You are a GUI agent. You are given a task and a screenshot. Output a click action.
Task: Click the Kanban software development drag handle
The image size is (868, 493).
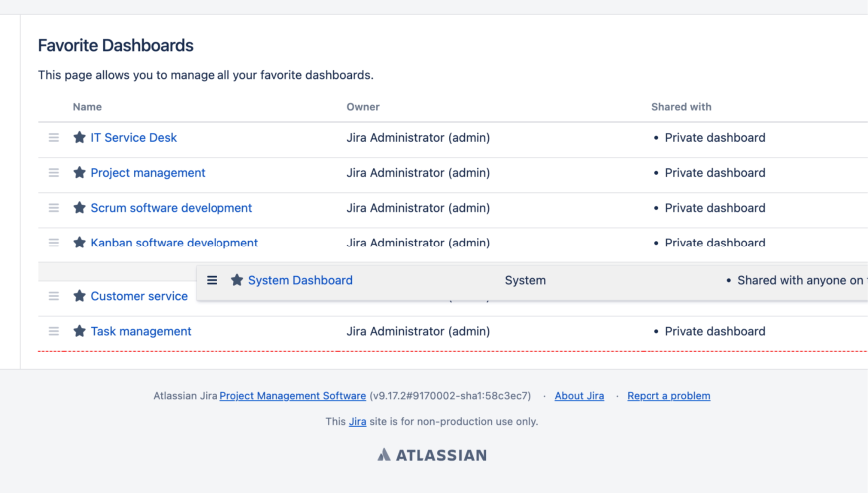pos(54,243)
